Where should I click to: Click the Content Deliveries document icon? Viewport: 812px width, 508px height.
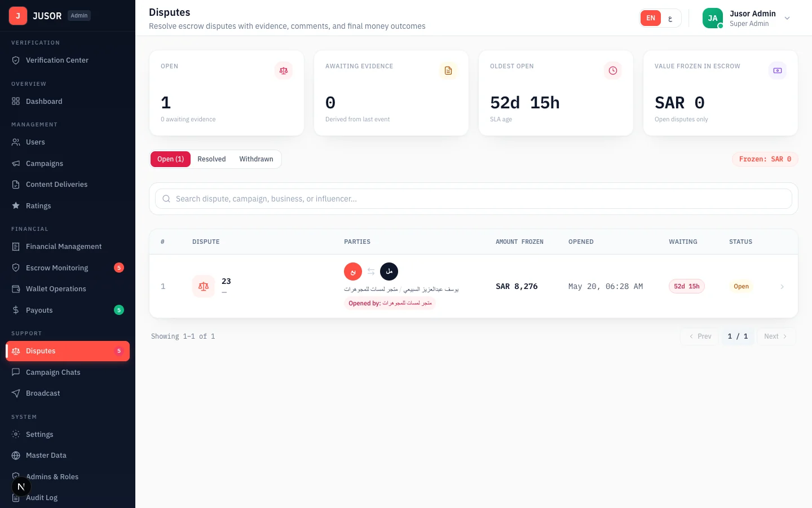(16, 185)
